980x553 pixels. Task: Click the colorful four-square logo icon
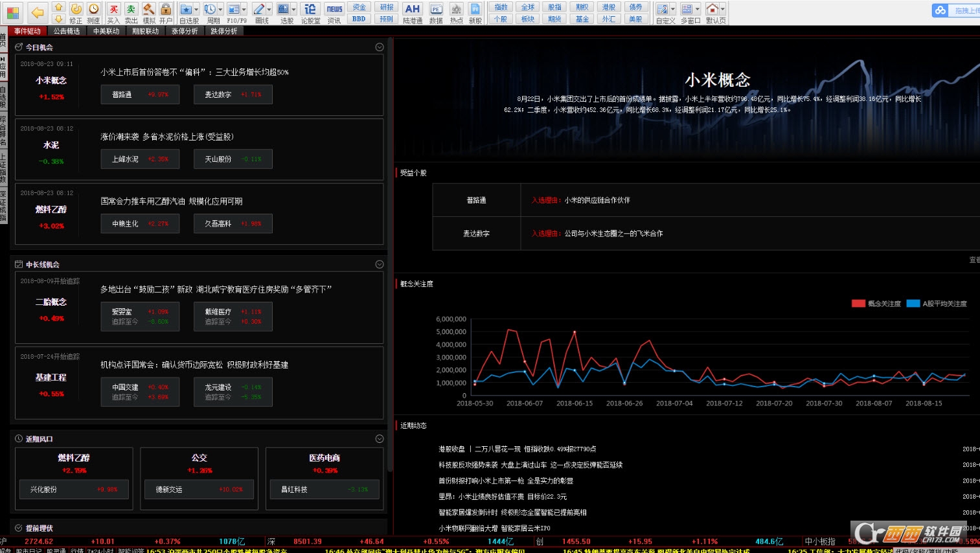(13, 13)
